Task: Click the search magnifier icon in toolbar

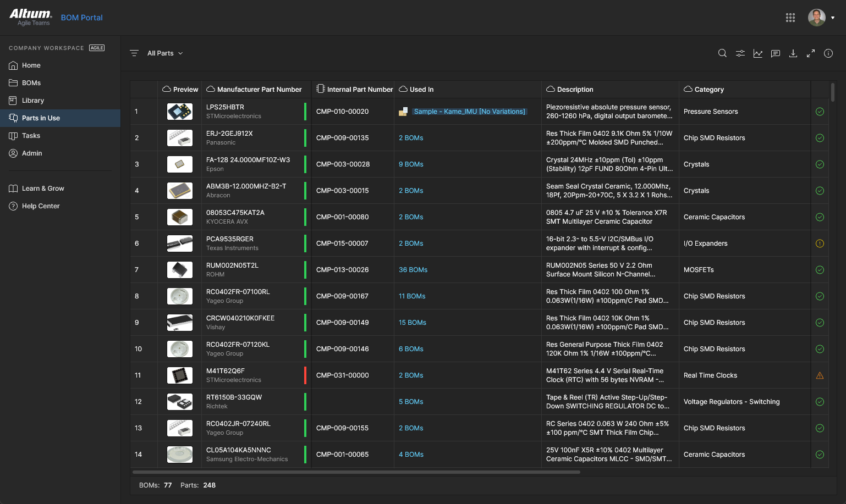Action: [x=722, y=53]
